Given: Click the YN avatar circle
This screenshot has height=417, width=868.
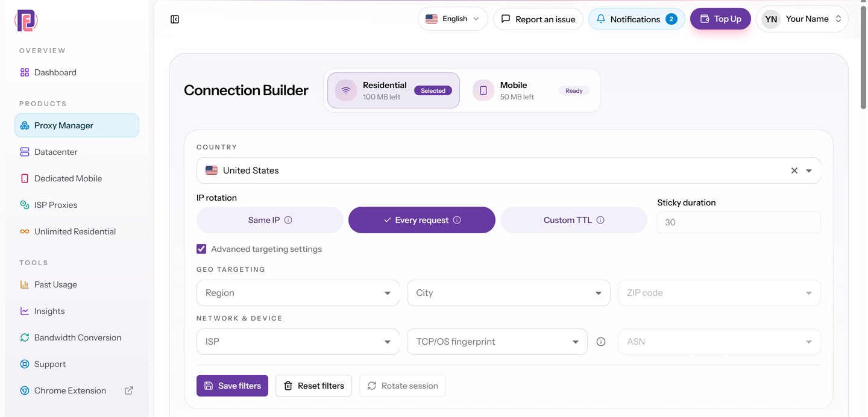Looking at the screenshot, I should pos(771,19).
